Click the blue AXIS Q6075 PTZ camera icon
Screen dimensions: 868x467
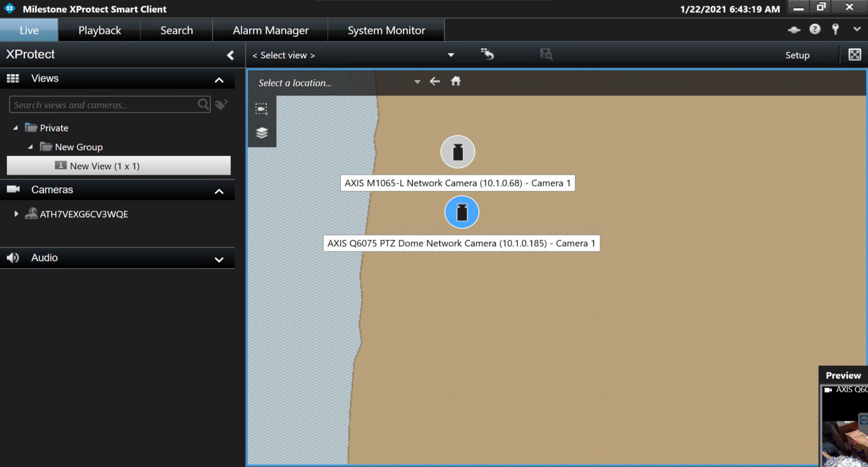[462, 212]
